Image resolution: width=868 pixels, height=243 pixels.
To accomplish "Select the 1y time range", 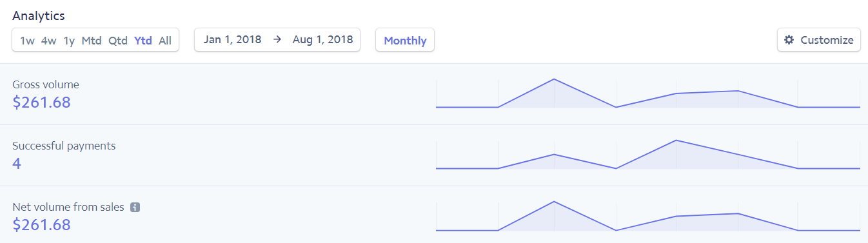I will (69, 41).
